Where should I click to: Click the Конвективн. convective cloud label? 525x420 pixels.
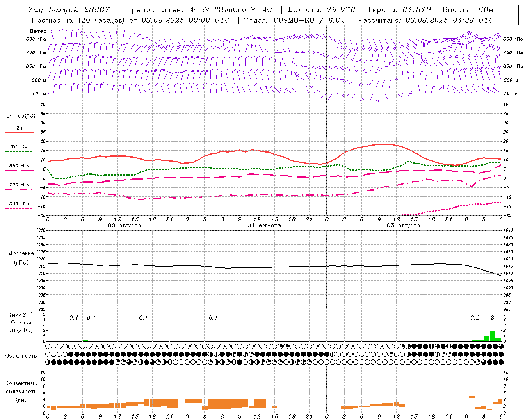[x=21, y=383]
